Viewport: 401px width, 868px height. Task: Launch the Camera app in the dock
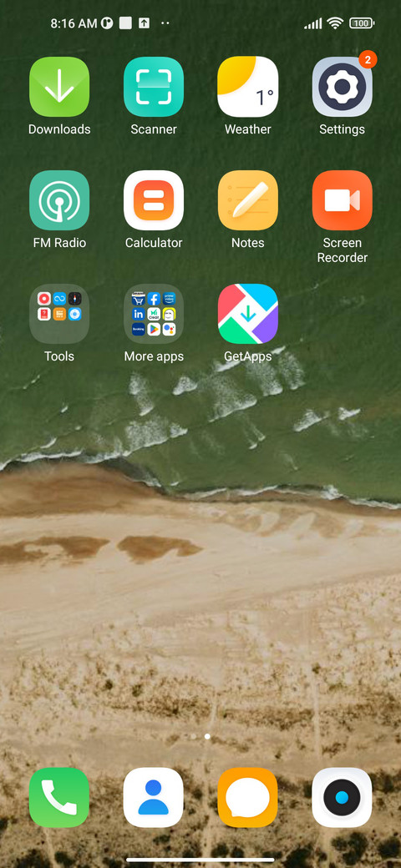[343, 797]
